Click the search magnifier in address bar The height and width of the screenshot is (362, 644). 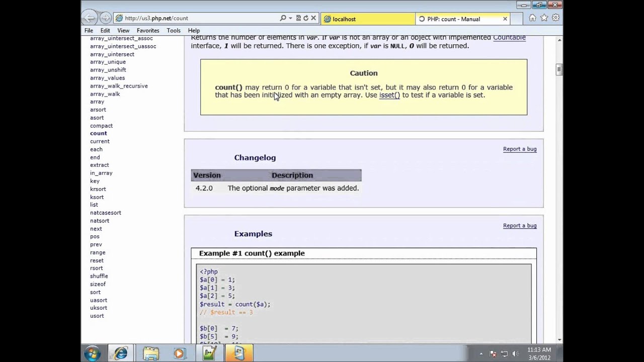tap(283, 18)
